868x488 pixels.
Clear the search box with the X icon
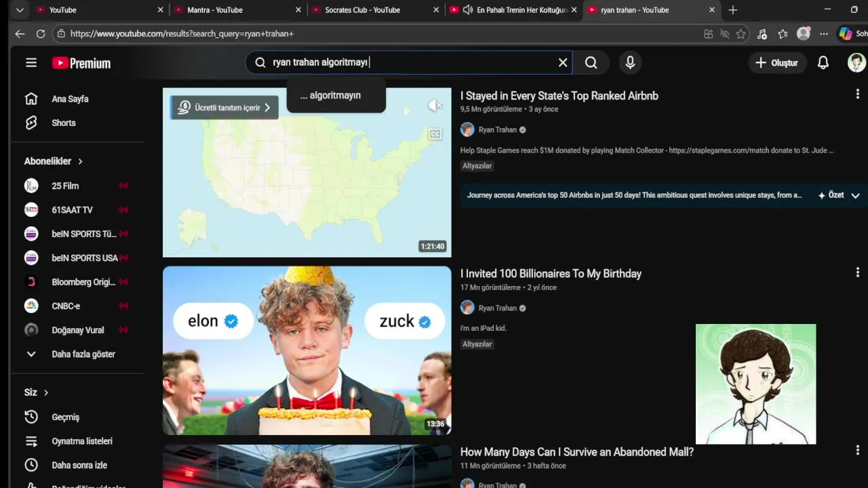pyautogui.click(x=563, y=62)
